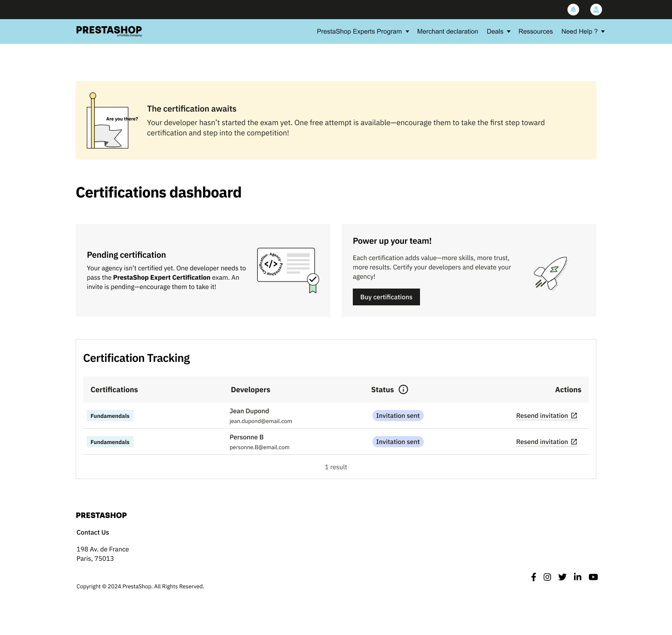Viewport: 672px width, 635px height.
Task: Open PrestaShop LinkedIn icon
Action: point(578,577)
